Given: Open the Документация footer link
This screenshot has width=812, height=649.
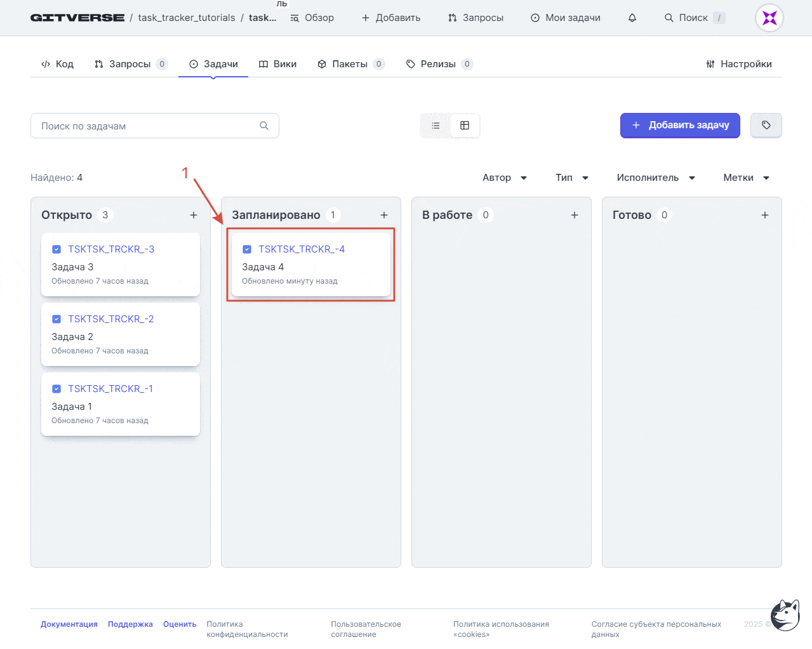Looking at the screenshot, I should click(x=69, y=624).
